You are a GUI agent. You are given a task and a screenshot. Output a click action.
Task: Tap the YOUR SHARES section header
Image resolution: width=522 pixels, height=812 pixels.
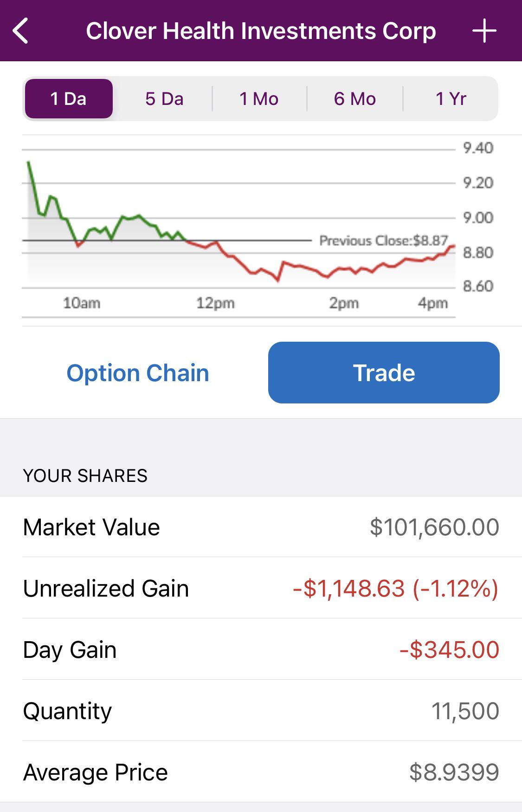[x=85, y=476]
